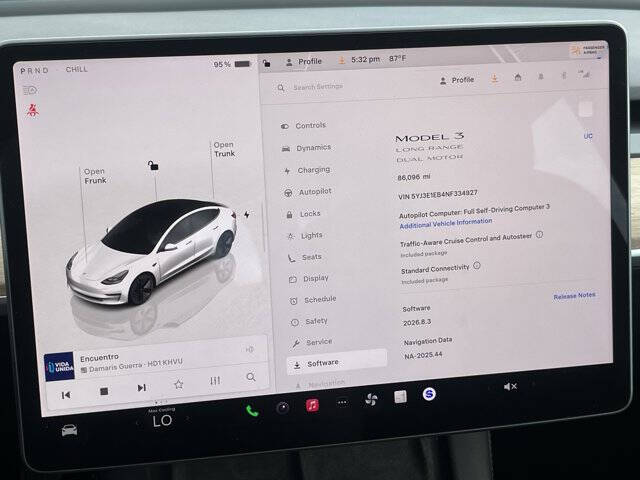Open Additional Vehicle Information link
Image resolution: width=640 pixels, height=480 pixels.
[446, 223]
